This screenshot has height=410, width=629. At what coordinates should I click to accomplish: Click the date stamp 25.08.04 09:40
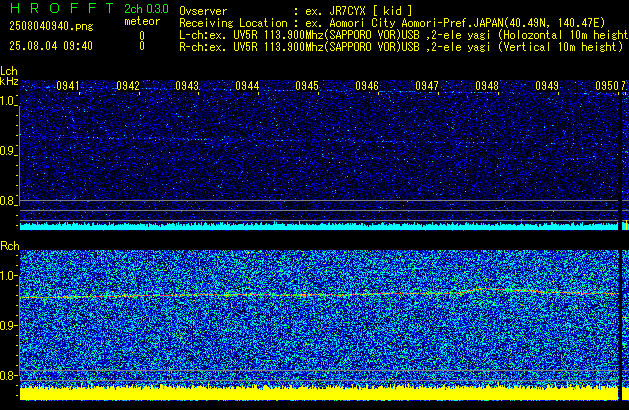(x=51, y=46)
